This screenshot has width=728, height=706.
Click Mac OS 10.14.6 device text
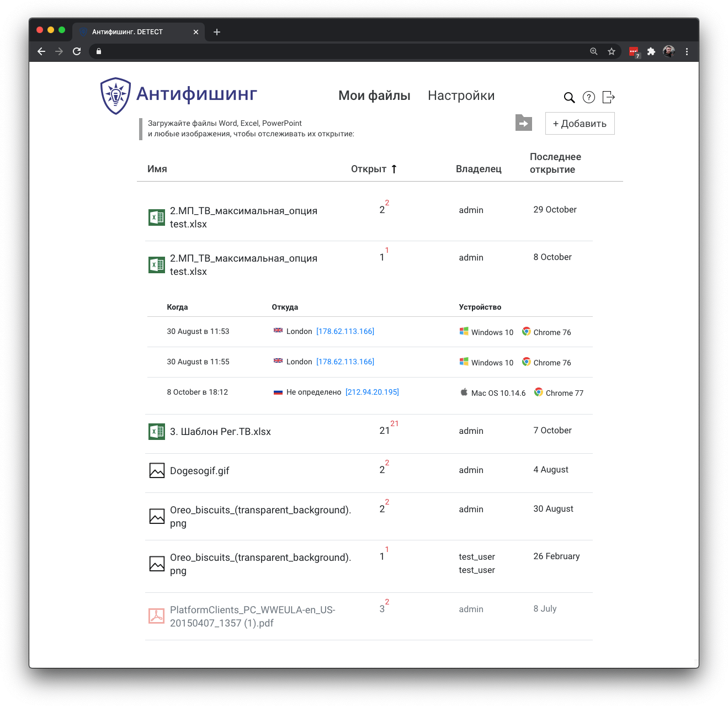(498, 393)
